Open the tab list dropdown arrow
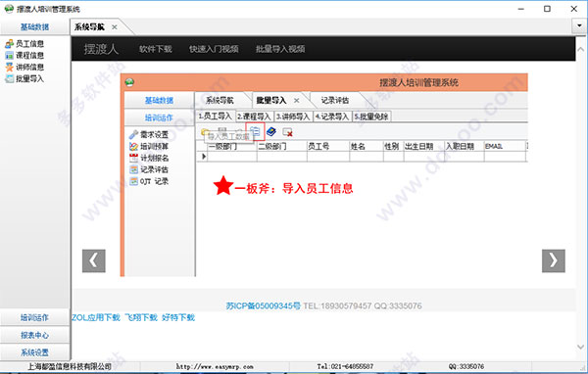The height and width of the screenshot is (374, 588). (x=579, y=25)
